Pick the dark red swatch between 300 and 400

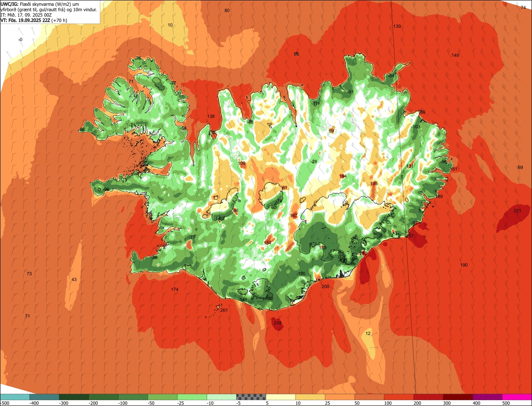[457, 397]
